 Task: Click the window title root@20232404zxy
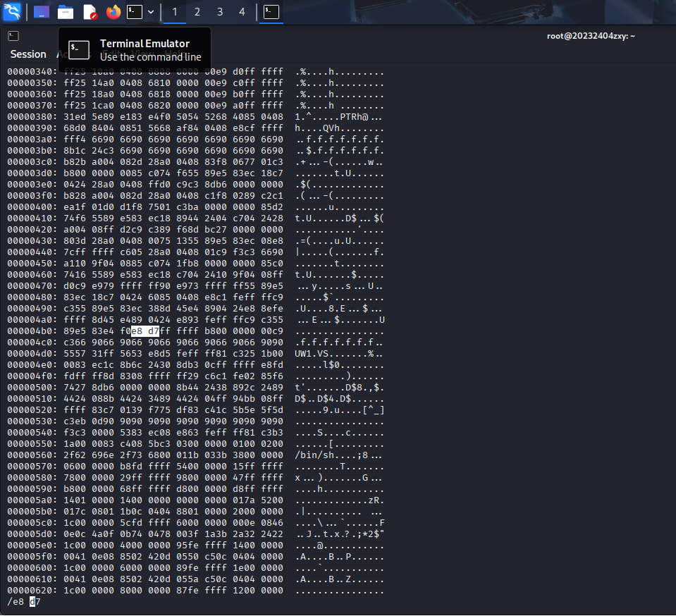pyautogui.click(x=591, y=36)
